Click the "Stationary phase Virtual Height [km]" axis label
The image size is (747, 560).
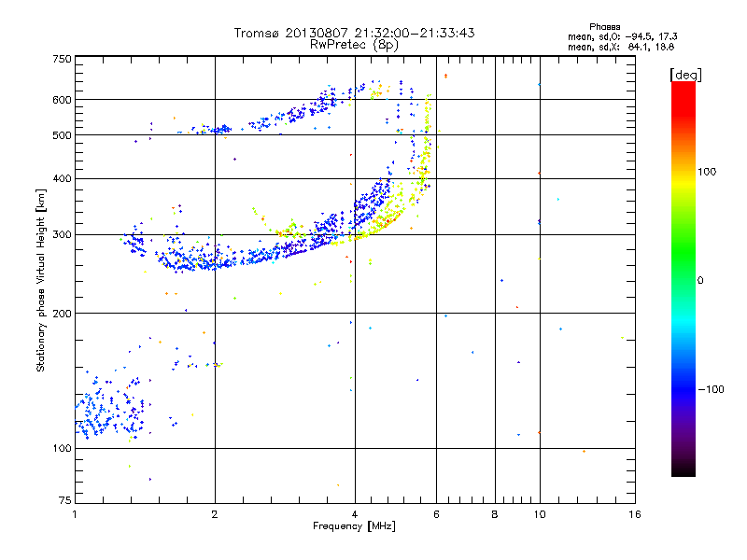[x=40, y=280]
